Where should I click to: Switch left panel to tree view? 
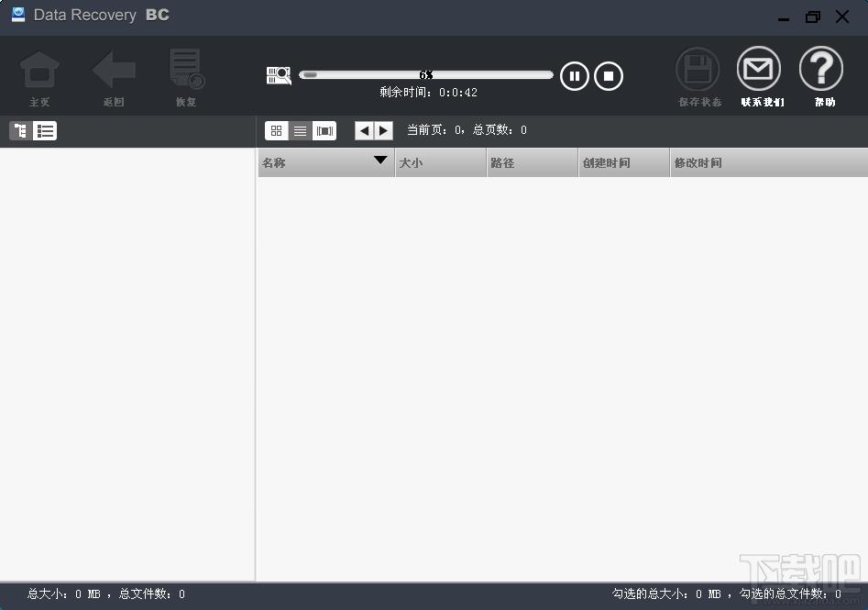click(19, 131)
